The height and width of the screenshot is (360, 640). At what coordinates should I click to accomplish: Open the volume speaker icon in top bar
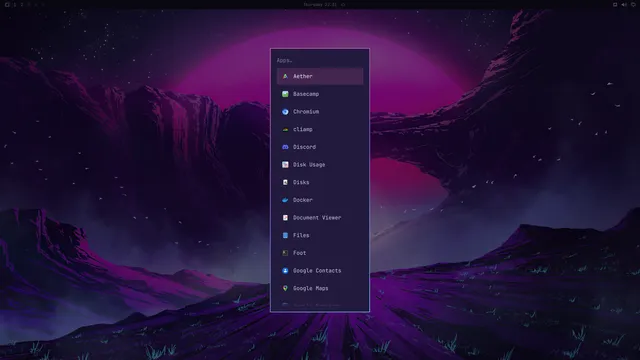point(624,4)
